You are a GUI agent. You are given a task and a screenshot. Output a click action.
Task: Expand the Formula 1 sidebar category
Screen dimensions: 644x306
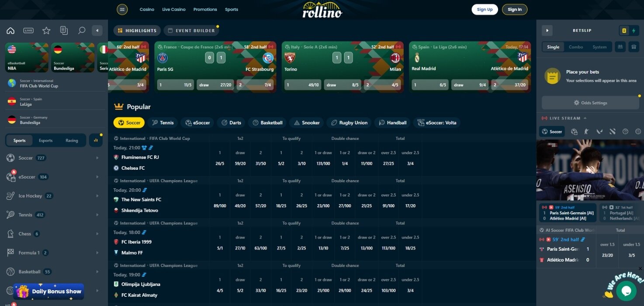(x=54, y=253)
